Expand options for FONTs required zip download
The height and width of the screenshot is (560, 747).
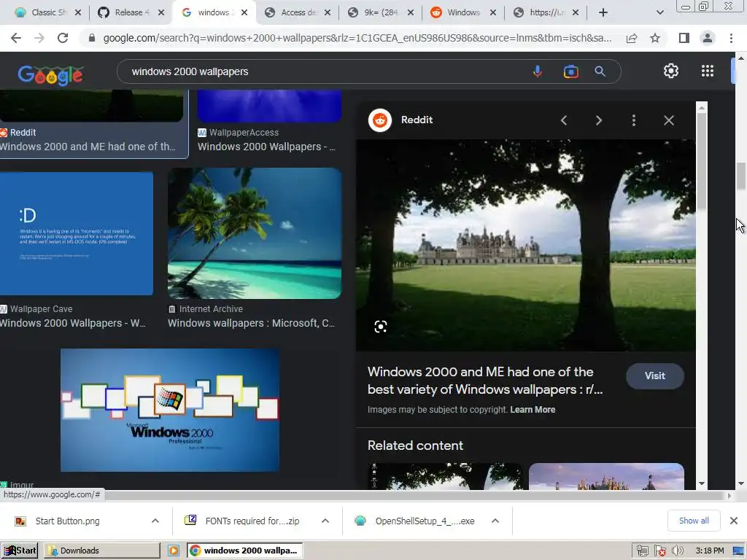coord(325,521)
